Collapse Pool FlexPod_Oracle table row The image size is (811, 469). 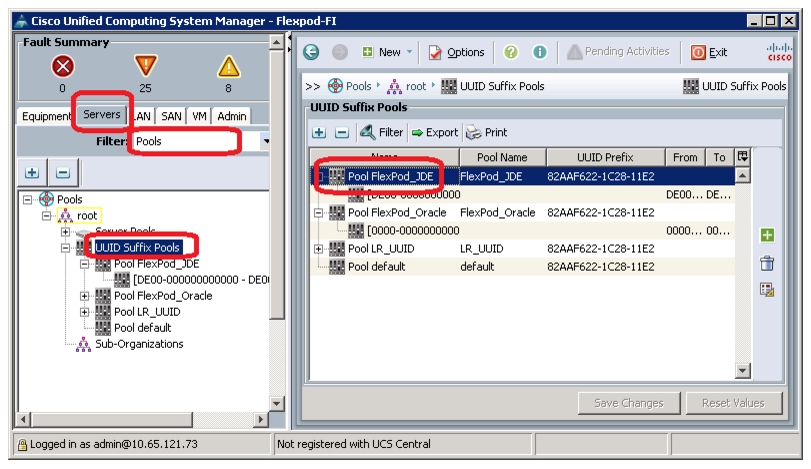(x=319, y=213)
